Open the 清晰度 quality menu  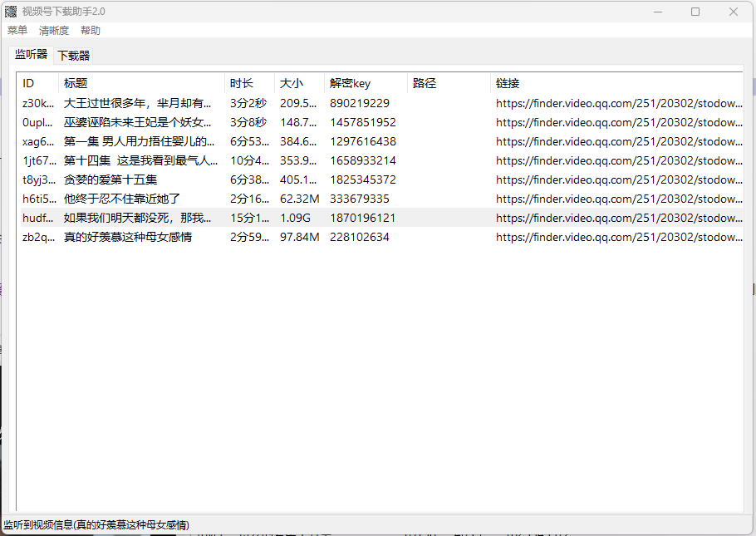(53, 30)
